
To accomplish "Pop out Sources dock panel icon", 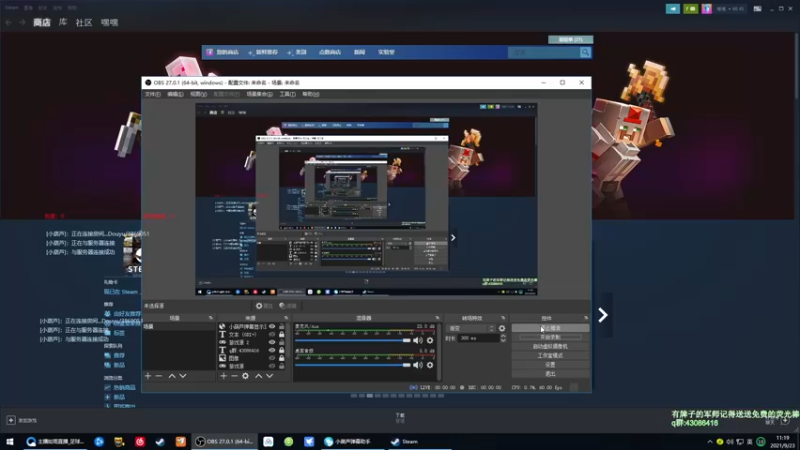I will point(286,318).
